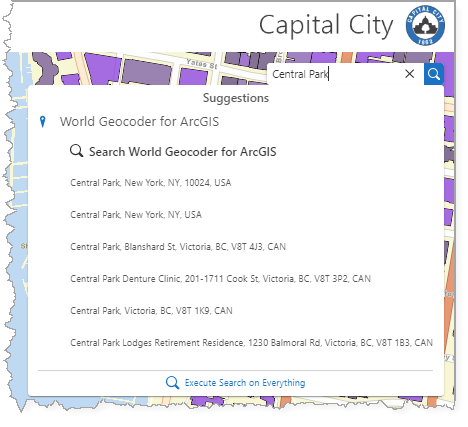Select Central Park Denture Clinic suggestion
Image resolution: width=468 pixels, height=427 pixels.
click(x=220, y=279)
